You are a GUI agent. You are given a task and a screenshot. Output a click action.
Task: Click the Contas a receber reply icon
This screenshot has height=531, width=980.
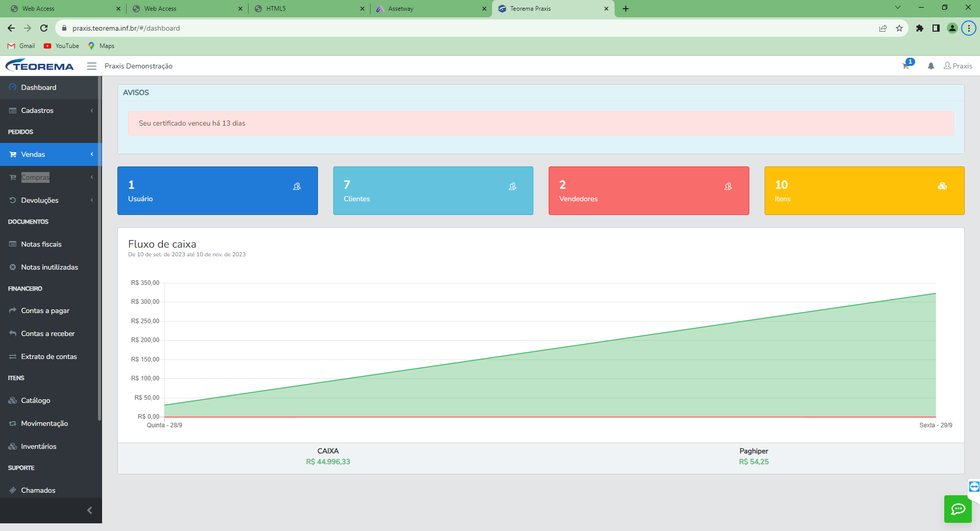13,333
